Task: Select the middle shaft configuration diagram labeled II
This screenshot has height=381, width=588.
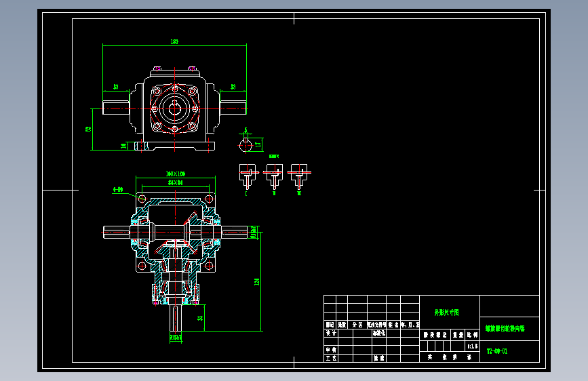Action: (273, 176)
